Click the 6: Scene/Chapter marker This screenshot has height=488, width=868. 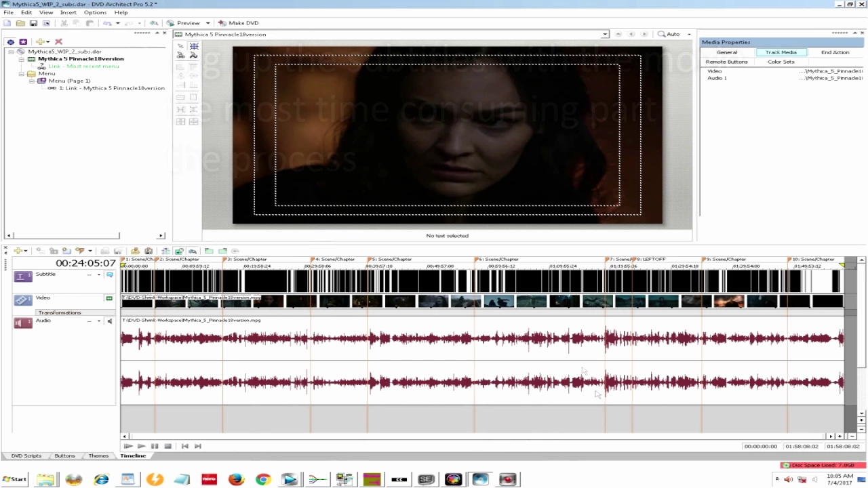coord(497,260)
